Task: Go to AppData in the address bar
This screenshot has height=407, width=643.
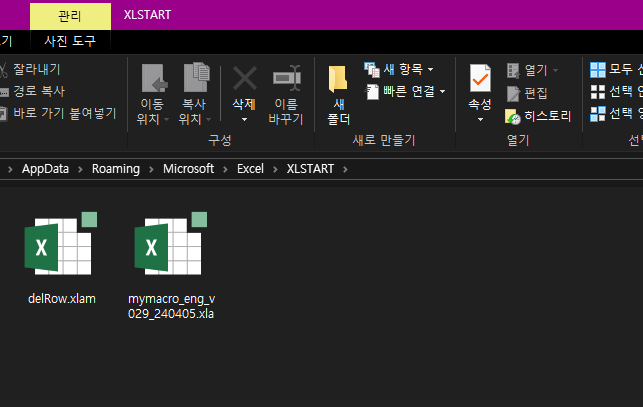Action: pos(46,169)
